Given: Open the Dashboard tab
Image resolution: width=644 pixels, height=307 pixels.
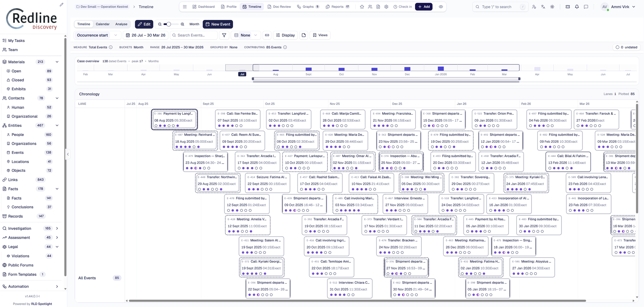Looking at the screenshot, I should point(203,7).
